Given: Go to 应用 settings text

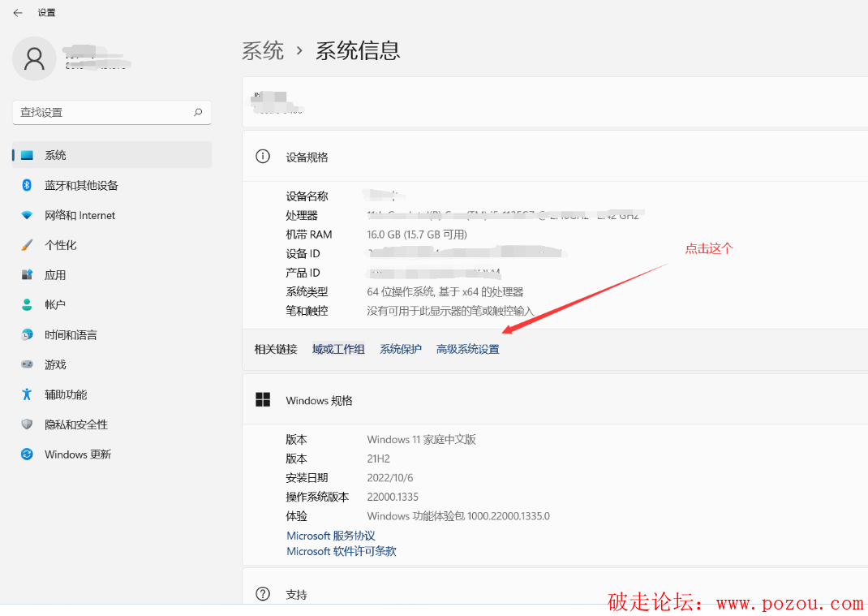Looking at the screenshot, I should coord(55,275).
